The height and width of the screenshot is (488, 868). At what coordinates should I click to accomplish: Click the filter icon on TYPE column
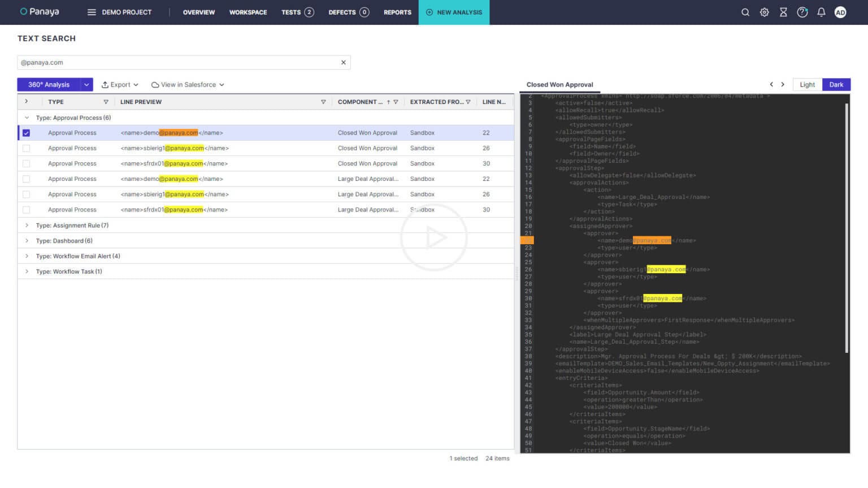[x=106, y=102]
